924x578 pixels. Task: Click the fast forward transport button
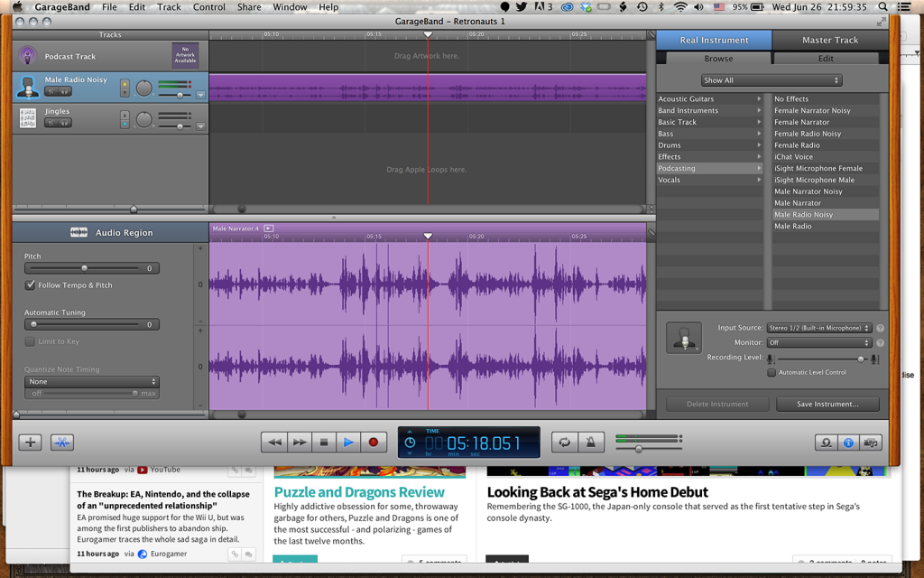pyautogui.click(x=300, y=443)
